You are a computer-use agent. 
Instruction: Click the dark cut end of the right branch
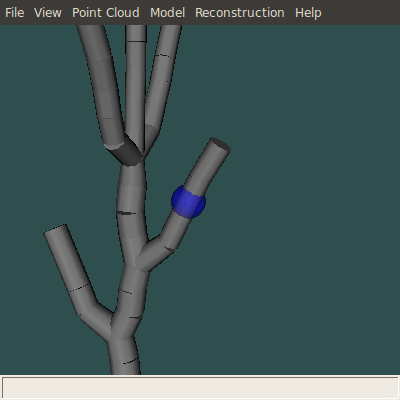click(220, 145)
